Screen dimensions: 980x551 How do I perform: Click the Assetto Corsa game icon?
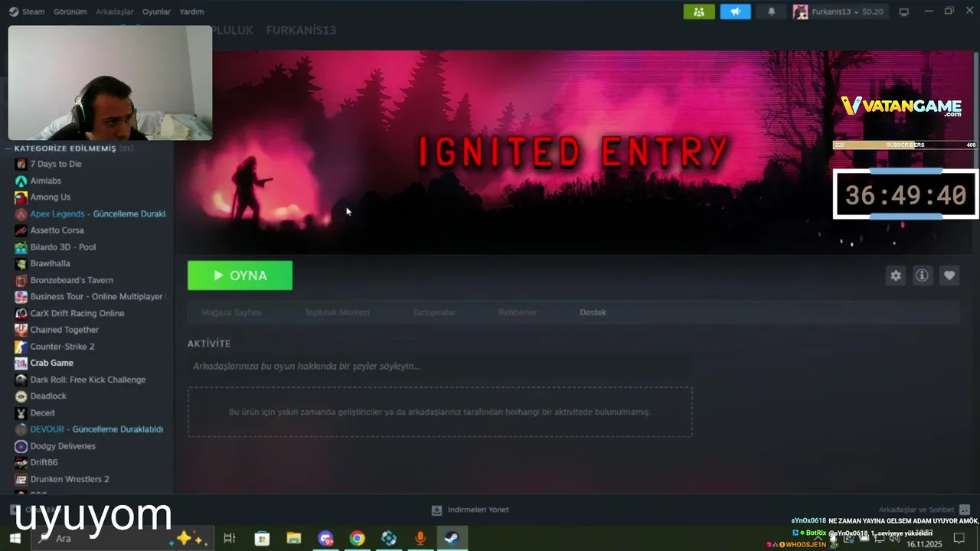[21, 230]
